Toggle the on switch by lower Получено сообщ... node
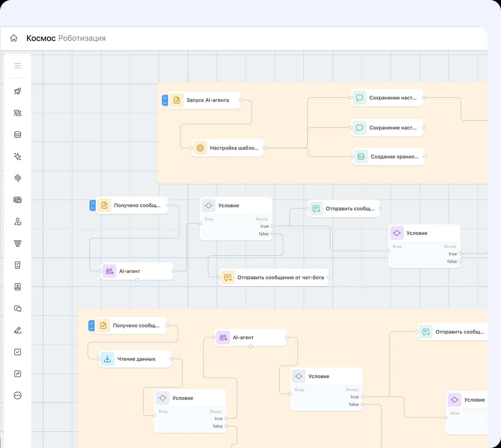 92,326
